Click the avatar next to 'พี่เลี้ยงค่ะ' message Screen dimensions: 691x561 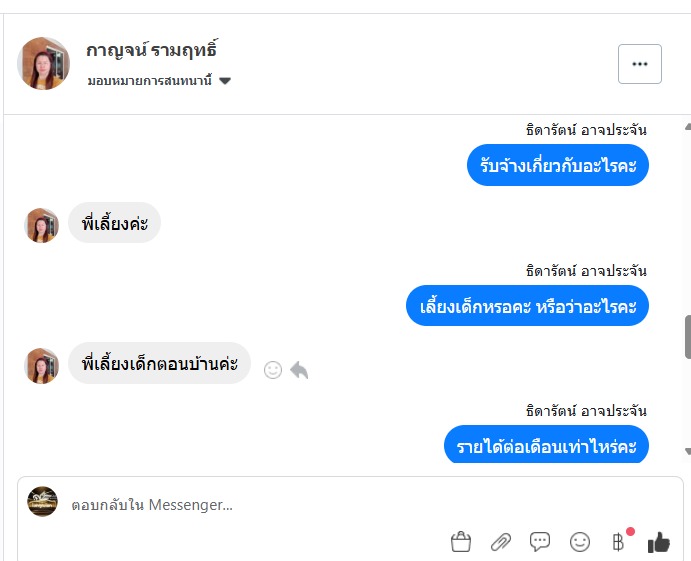coord(42,225)
